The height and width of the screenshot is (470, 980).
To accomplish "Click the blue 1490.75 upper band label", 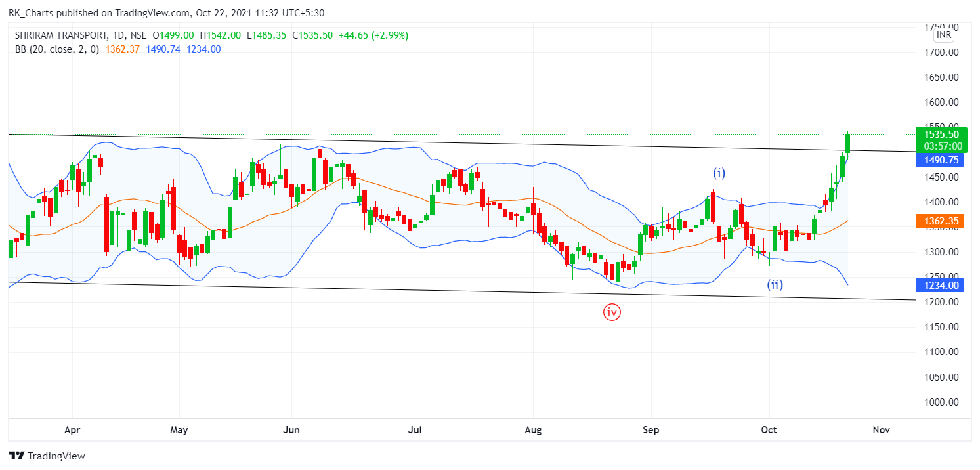I will click(940, 160).
